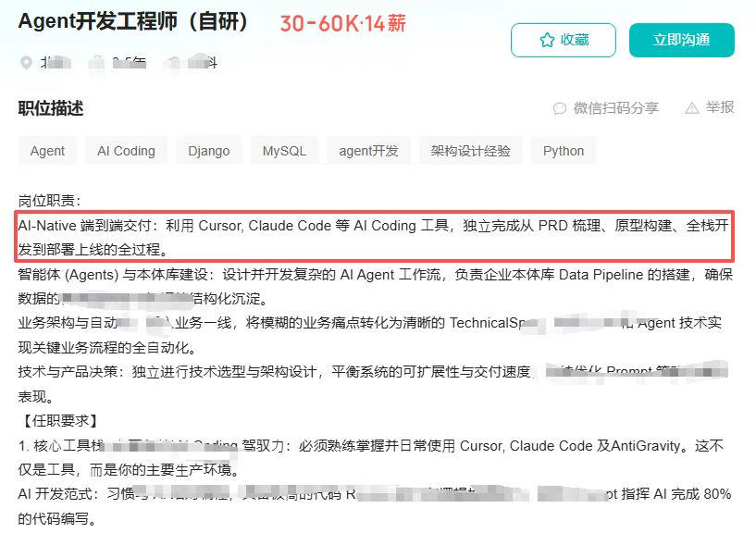Click the 职位描述 heading

[x=51, y=108]
